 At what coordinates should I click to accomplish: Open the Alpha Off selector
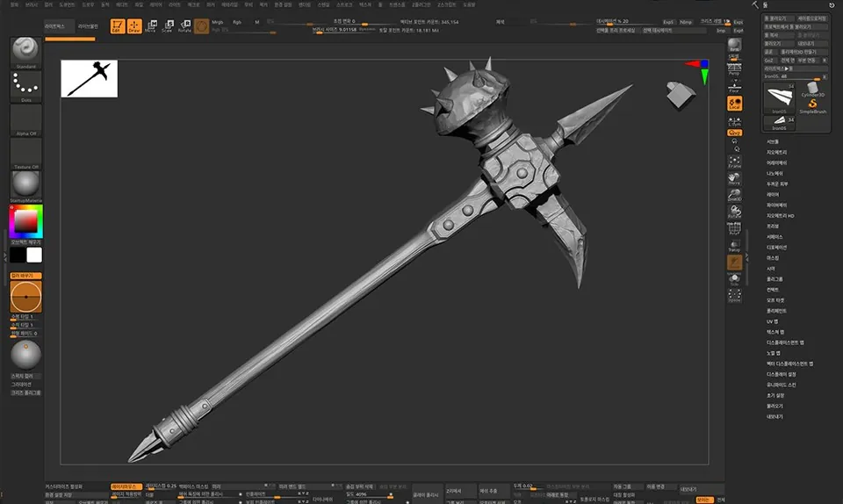coord(25,119)
